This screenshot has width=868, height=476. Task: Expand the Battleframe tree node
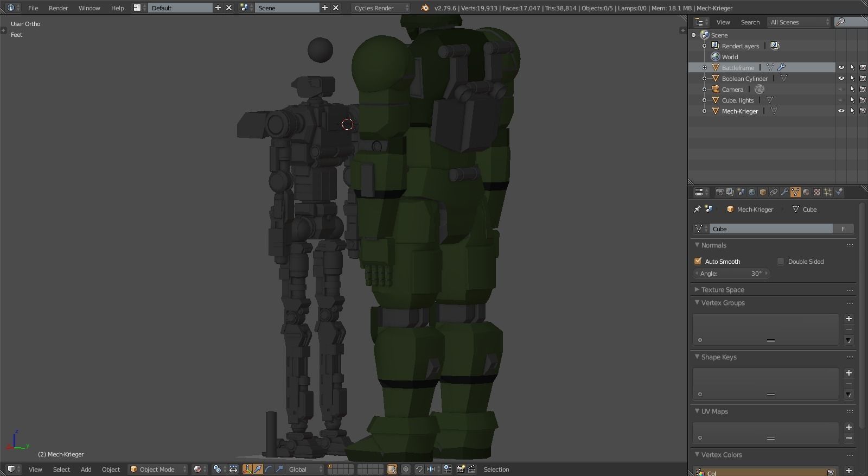[x=704, y=67]
